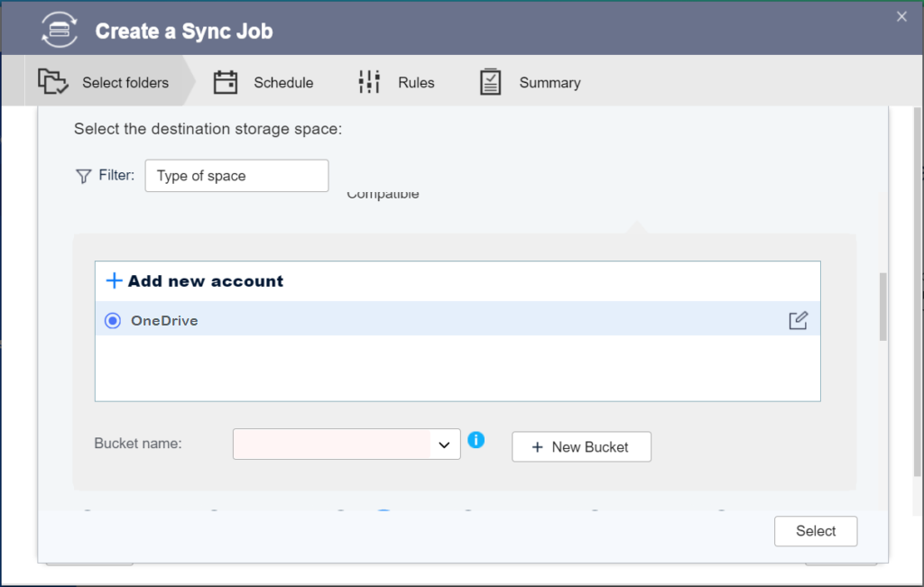This screenshot has width=924, height=587.
Task: Click the funnel Filter icon
Action: pos(83,176)
